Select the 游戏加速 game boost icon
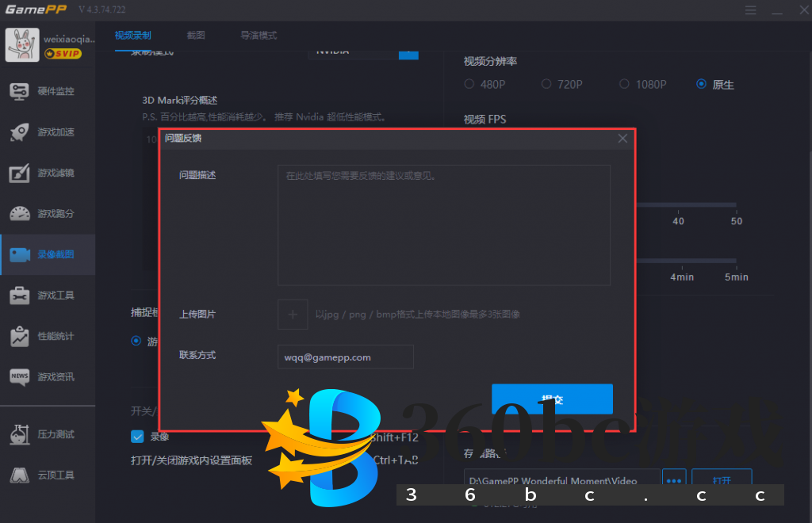This screenshot has width=812, height=523. pyautogui.click(x=48, y=132)
